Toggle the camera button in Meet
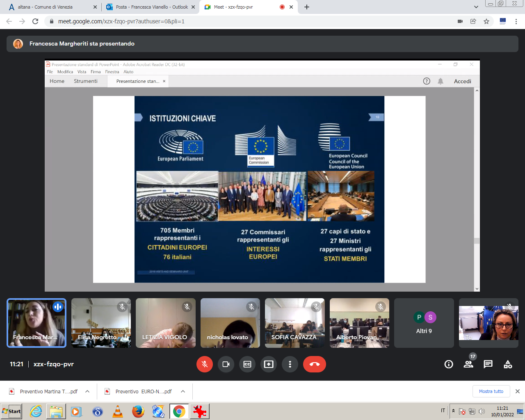525x420 pixels. (x=226, y=364)
